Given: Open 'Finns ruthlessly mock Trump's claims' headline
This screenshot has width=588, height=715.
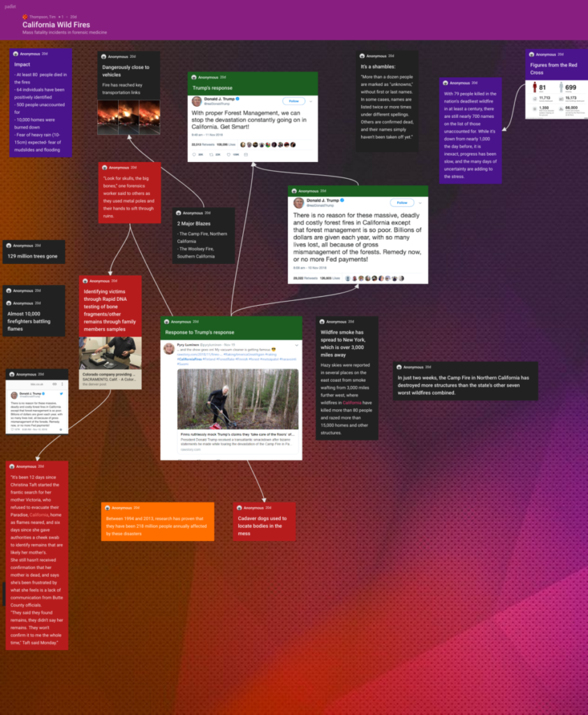Looking at the screenshot, I should (x=237, y=434).
